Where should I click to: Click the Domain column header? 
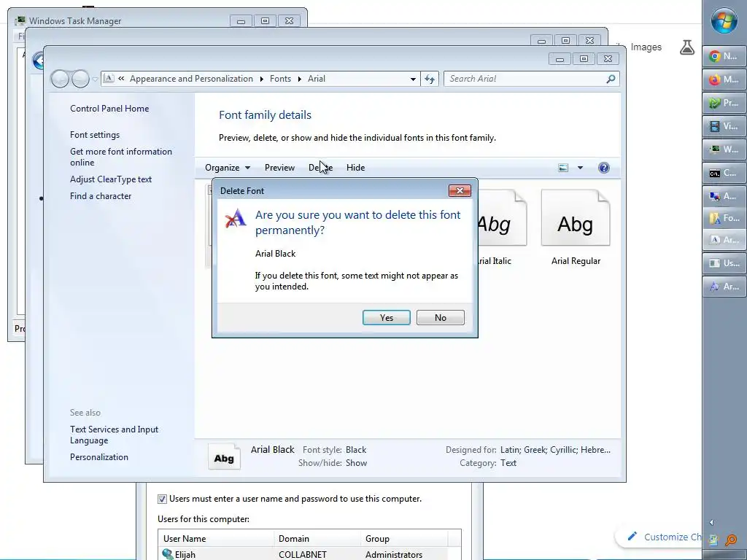coord(317,539)
